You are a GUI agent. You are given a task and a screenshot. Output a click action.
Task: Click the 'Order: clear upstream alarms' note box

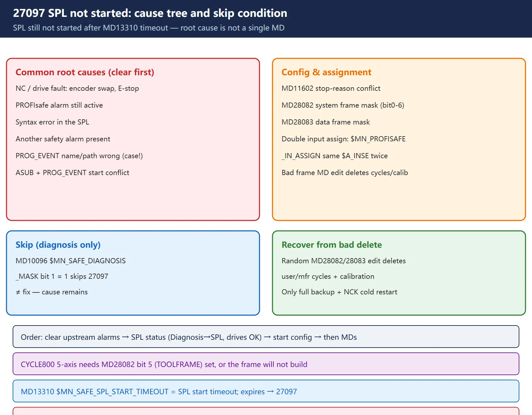266,337
